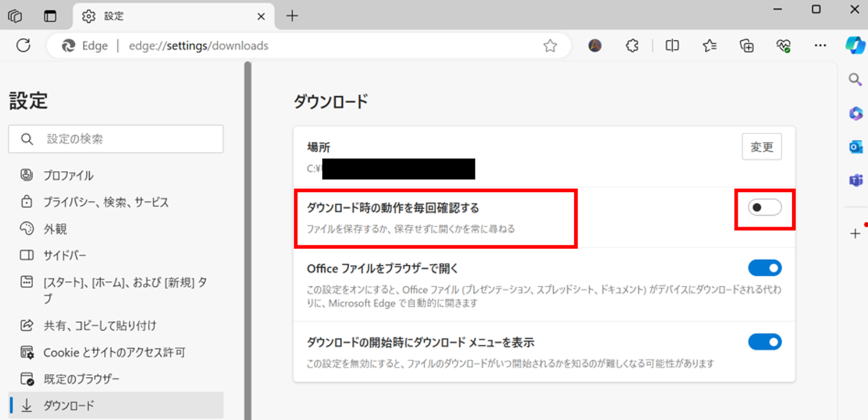
Task: Open the Favorites list icon
Action: (x=709, y=45)
